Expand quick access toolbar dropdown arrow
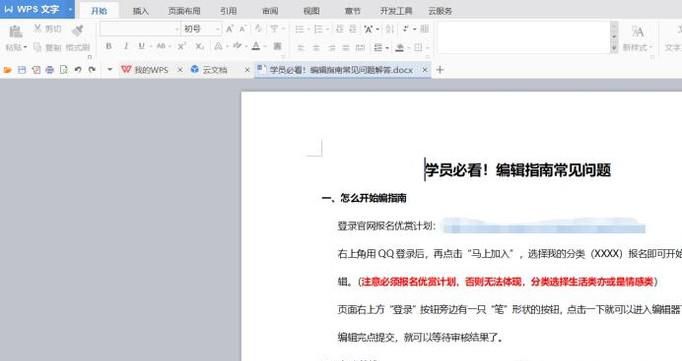 110,70
